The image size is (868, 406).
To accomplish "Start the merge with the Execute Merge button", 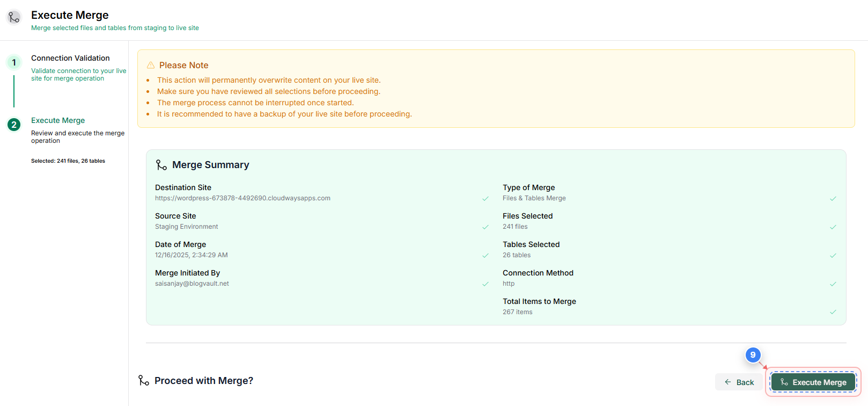I will [x=813, y=382].
